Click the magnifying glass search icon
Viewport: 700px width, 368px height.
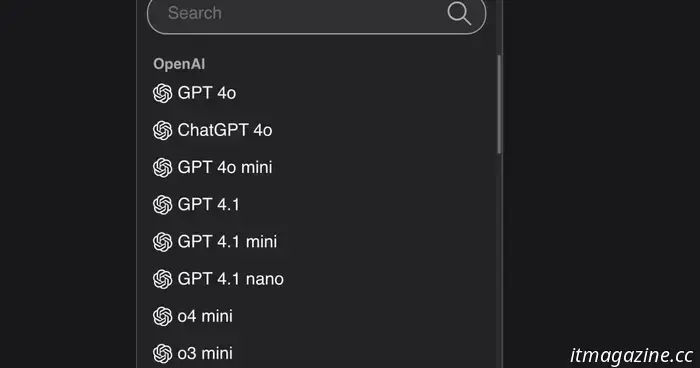(x=459, y=13)
